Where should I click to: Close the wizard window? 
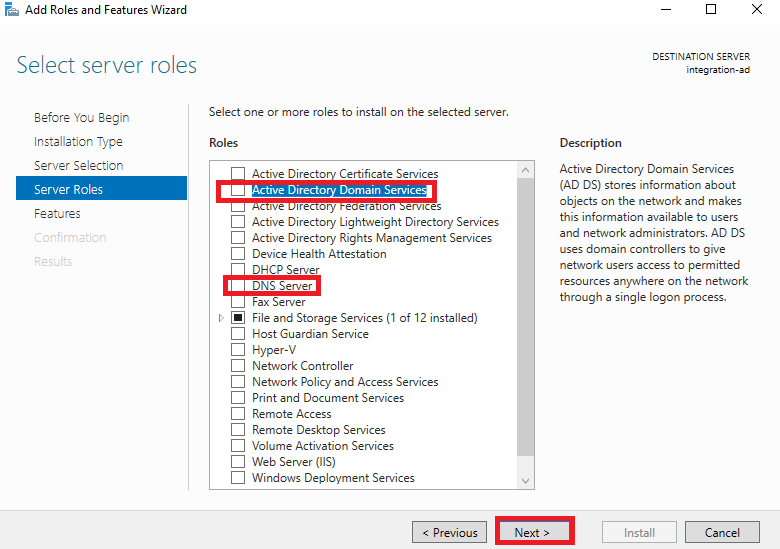[x=757, y=9]
